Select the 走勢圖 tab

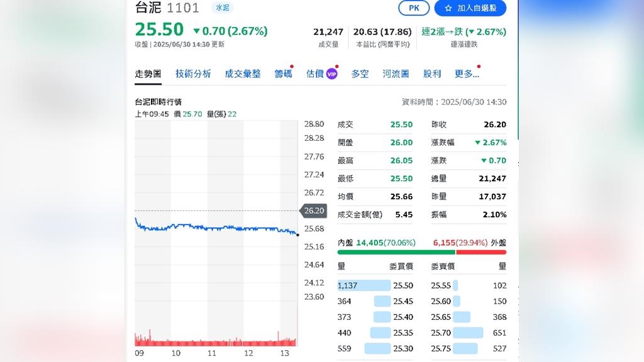(148, 74)
